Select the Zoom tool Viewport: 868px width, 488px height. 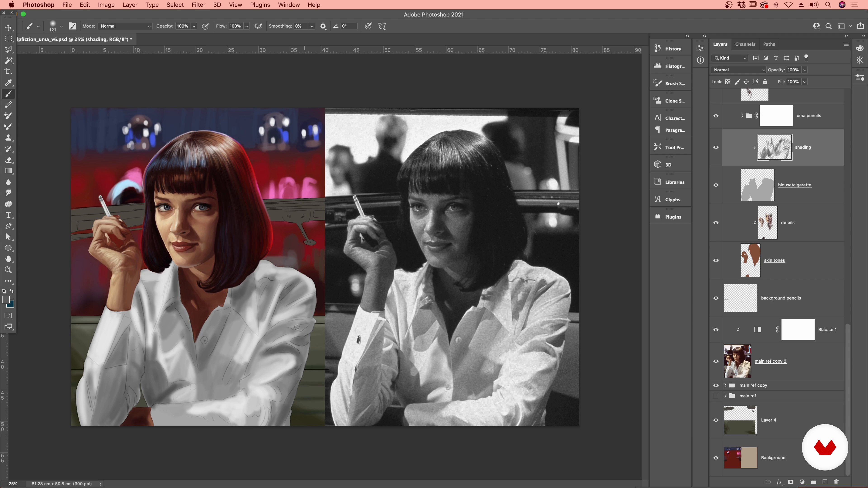[x=8, y=270]
